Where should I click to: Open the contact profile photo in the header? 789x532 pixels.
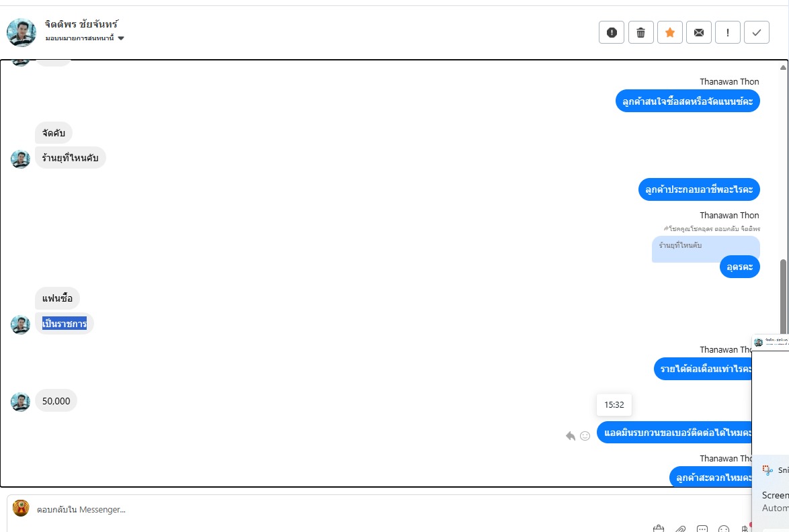click(22, 32)
